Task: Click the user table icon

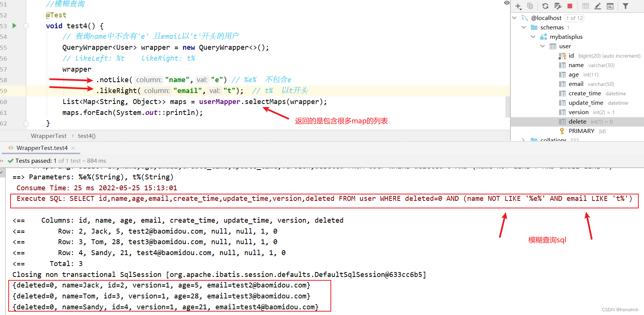Action: [553, 46]
